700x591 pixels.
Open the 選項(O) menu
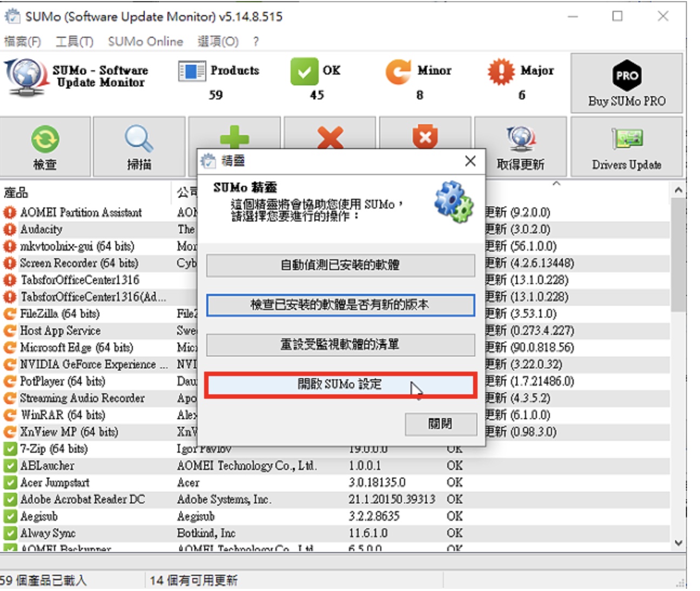tap(218, 42)
